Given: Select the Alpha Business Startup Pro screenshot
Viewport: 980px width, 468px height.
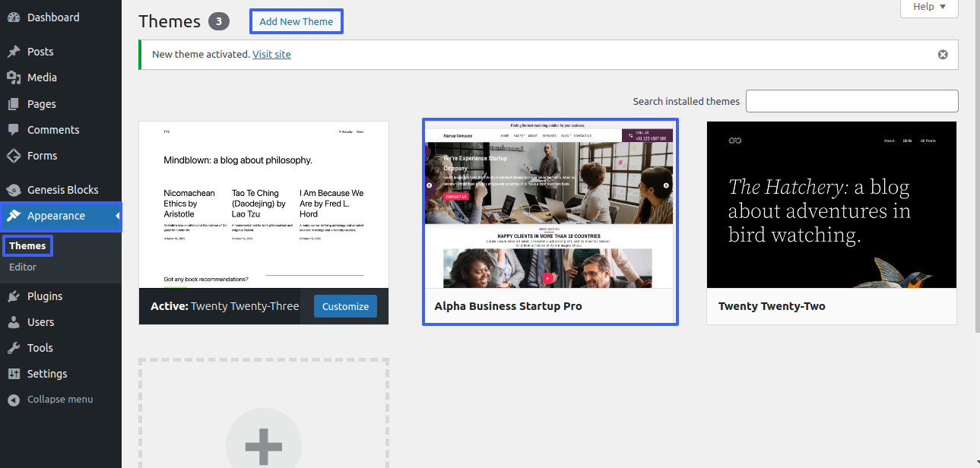Looking at the screenshot, I should pos(550,204).
